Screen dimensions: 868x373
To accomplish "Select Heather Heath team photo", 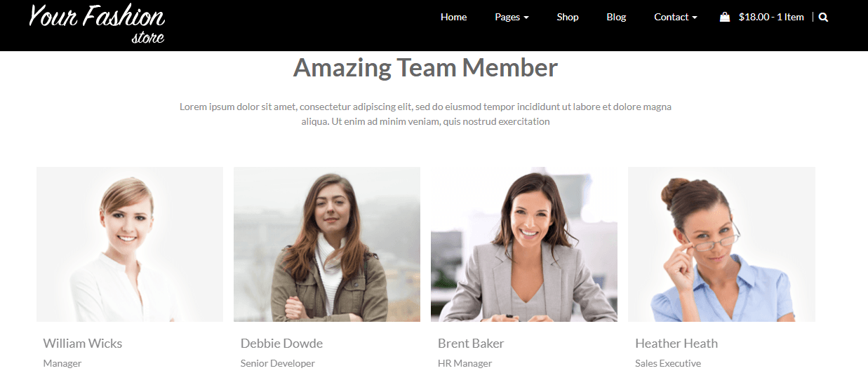I will click(721, 244).
